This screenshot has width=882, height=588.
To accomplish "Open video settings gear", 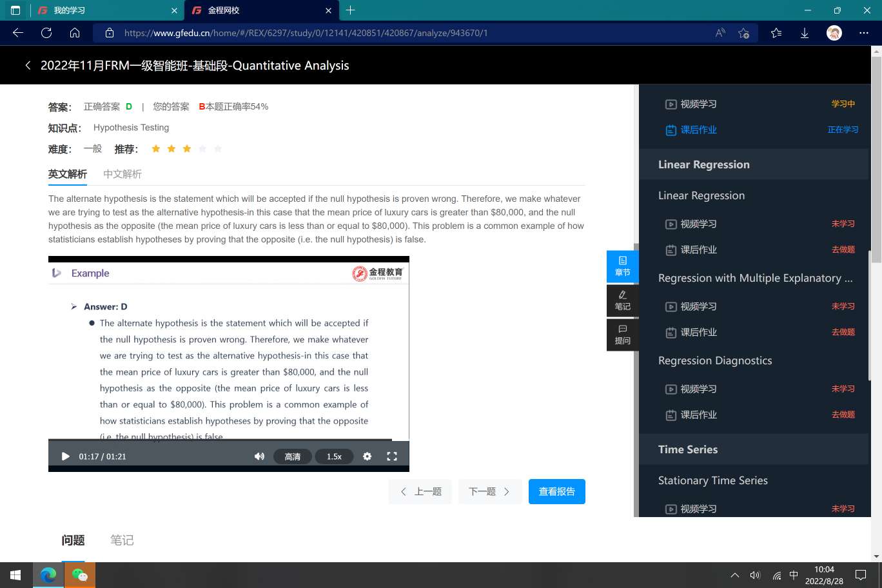I will click(x=367, y=456).
